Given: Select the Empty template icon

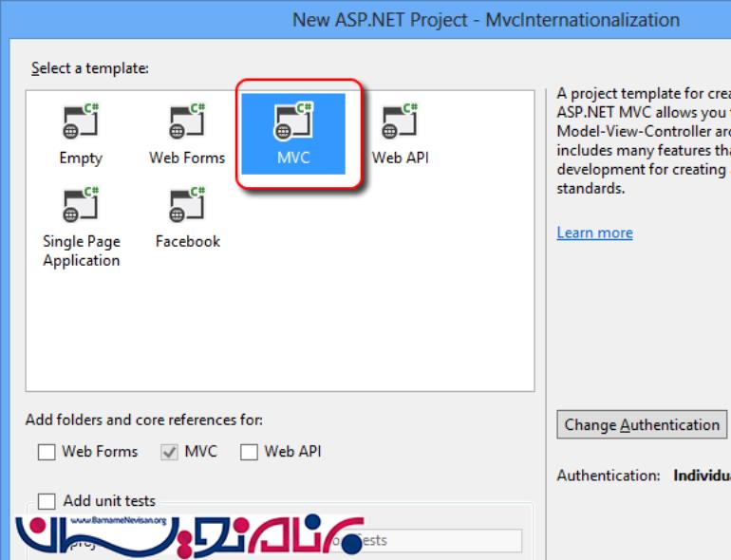Looking at the screenshot, I should pyautogui.click(x=81, y=121).
